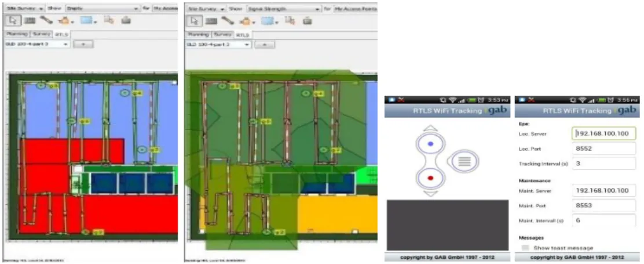Select the wall tool in the Signal Strength window
The image size is (644, 264).
pos(211,20)
